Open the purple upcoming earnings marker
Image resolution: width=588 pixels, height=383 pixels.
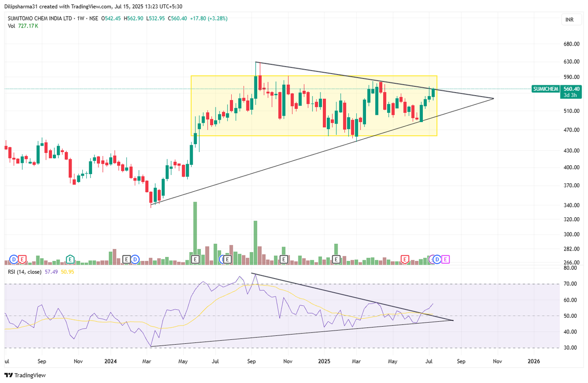click(446, 258)
